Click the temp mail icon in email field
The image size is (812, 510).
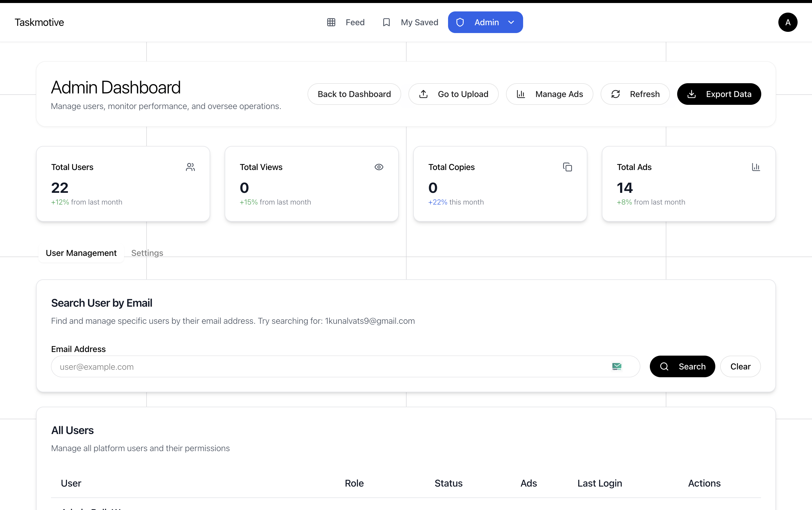617,366
